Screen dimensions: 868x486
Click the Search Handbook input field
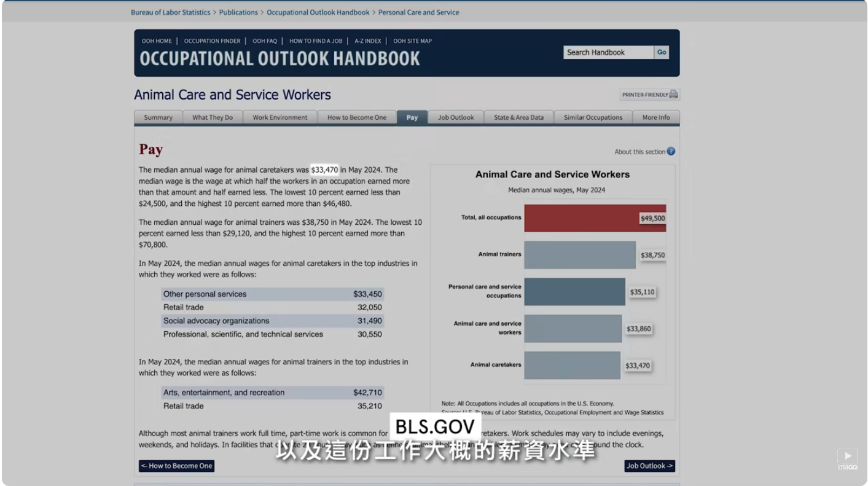608,53
